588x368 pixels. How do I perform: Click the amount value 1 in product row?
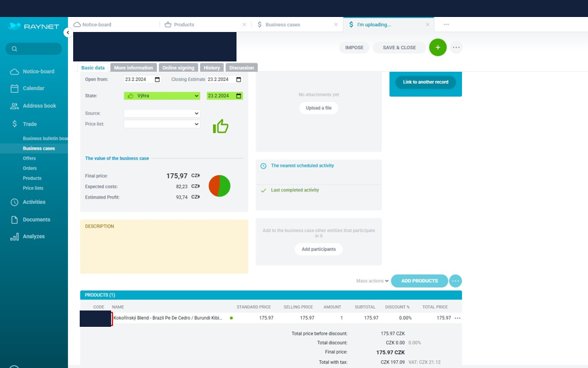tap(341, 318)
